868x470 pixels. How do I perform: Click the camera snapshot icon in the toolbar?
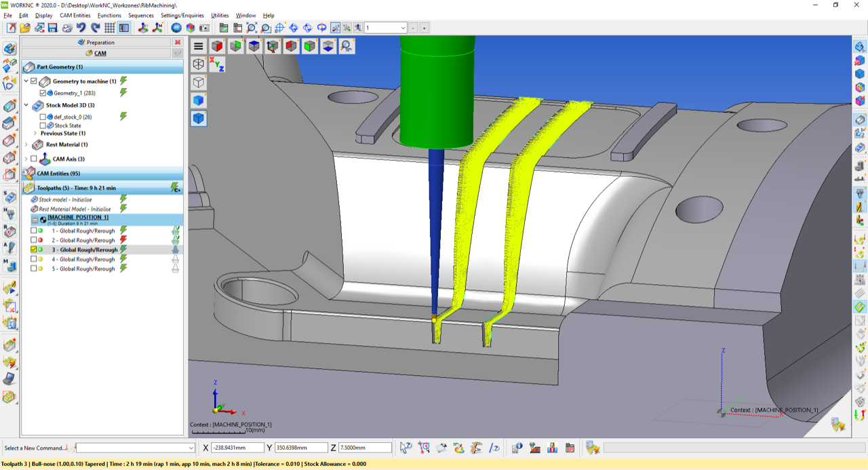[x=204, y=28]
